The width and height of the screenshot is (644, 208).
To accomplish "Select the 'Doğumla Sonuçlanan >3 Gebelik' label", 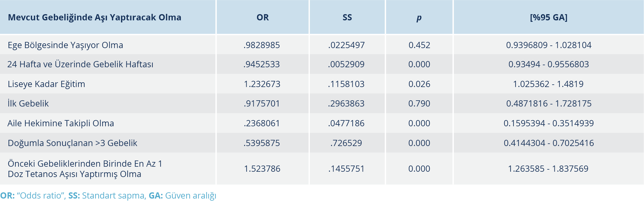I will 72,143.
